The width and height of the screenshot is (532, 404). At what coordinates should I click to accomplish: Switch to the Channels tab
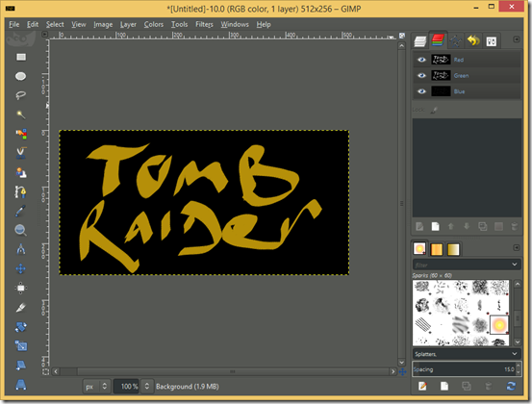438,40
